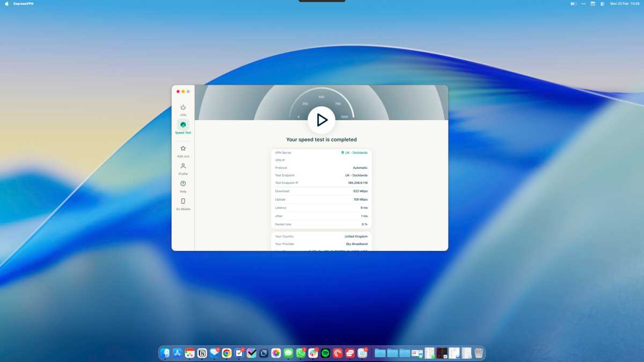Viewport: 644px width, 362px height.
Task: Click the 'Your speed test is completed' heading
Action: [321, 139]
